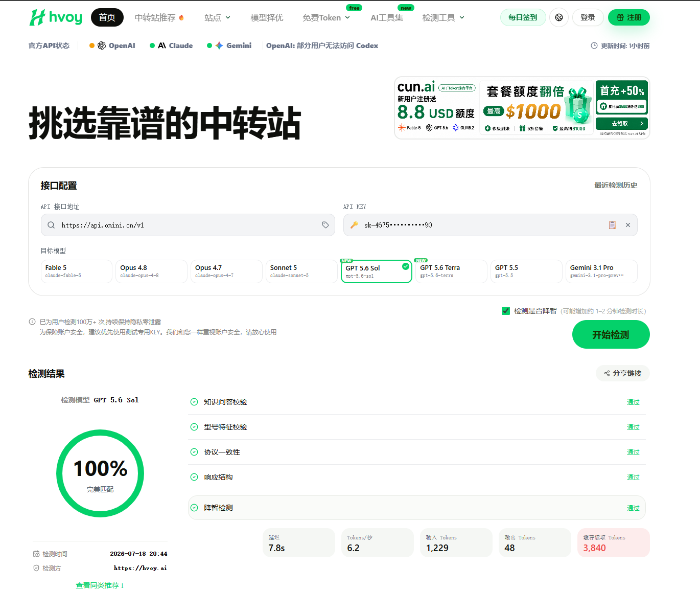Click the clock icon beside 更新时间

click(594, 46)
